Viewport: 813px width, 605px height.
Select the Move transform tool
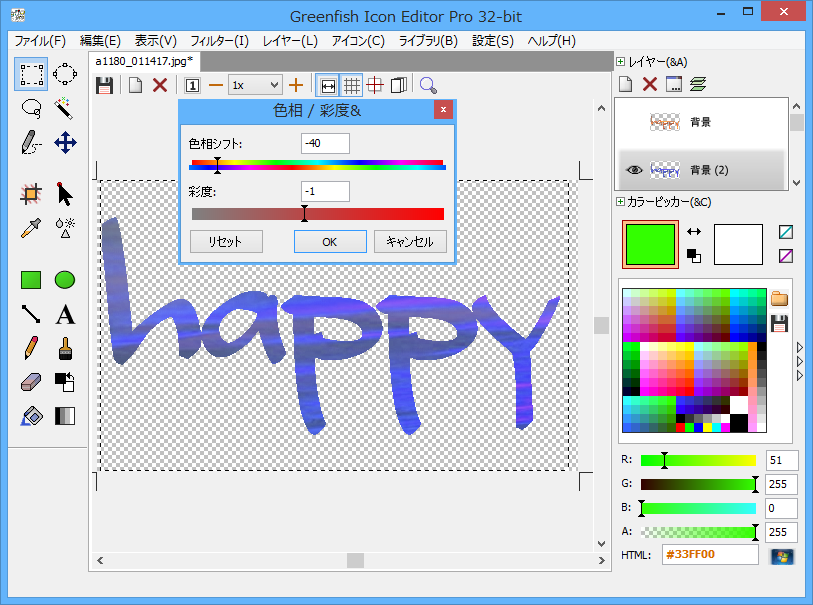coord(65,142)
